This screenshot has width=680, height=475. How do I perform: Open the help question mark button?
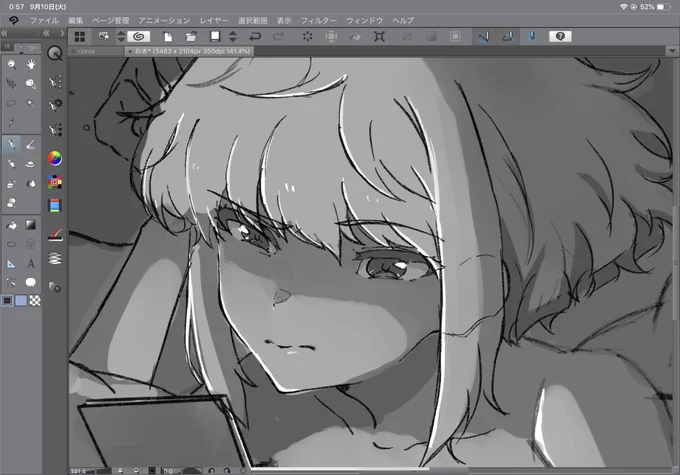point(560,36)
